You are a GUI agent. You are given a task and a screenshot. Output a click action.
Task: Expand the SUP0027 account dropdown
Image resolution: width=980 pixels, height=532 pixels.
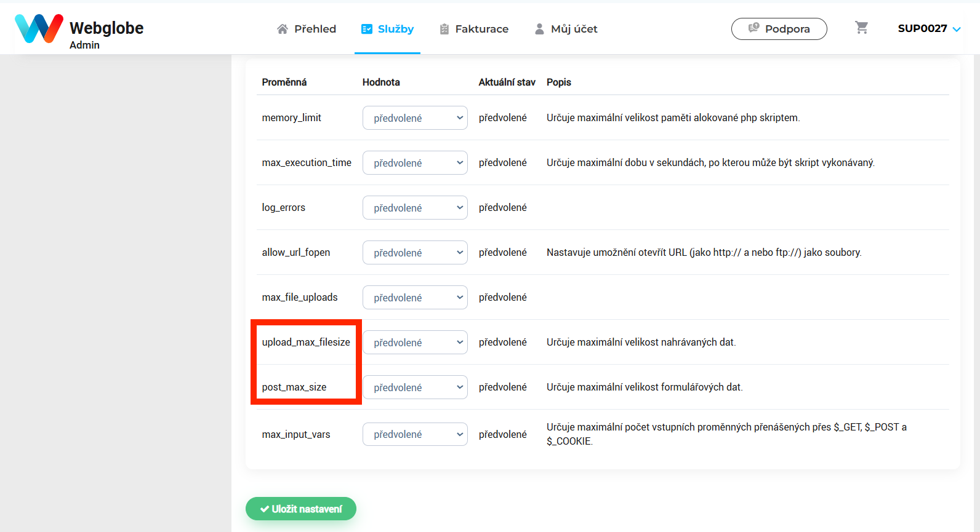(x=929, y=28)
